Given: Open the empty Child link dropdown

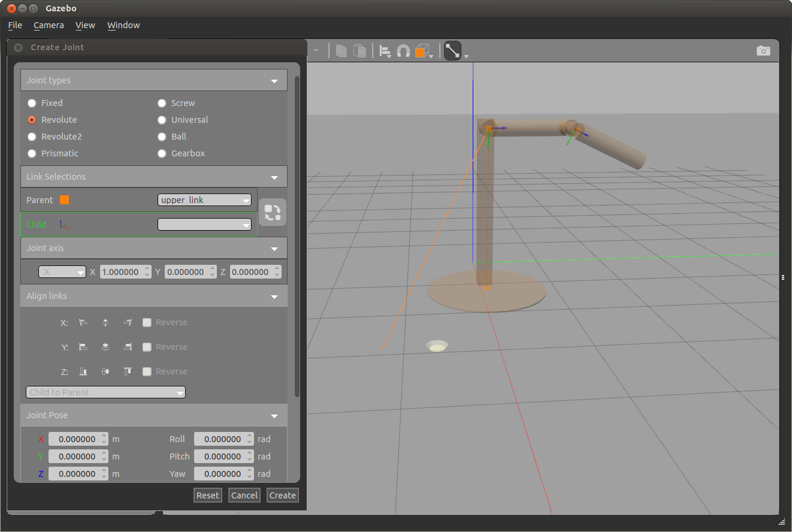Looking at the screenshot, I should point(204,225).
